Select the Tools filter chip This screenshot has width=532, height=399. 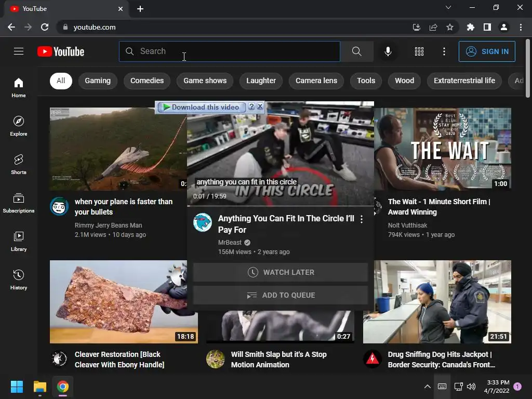366,81
